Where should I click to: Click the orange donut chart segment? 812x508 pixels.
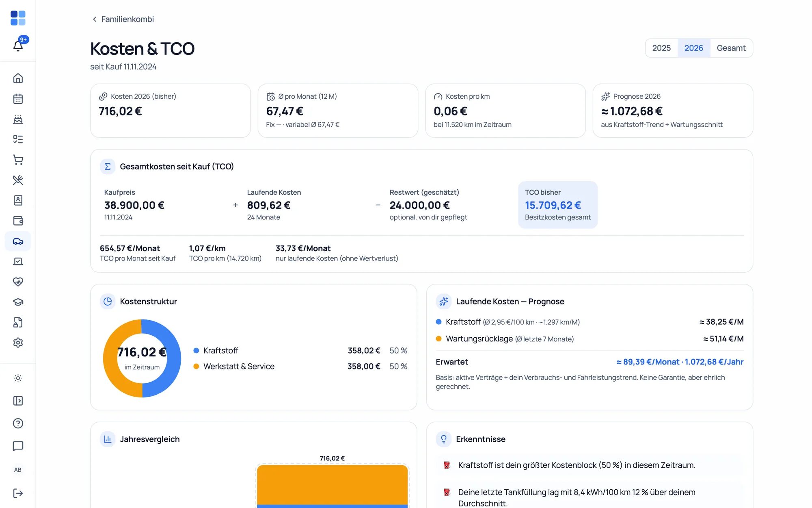(110, 358)
